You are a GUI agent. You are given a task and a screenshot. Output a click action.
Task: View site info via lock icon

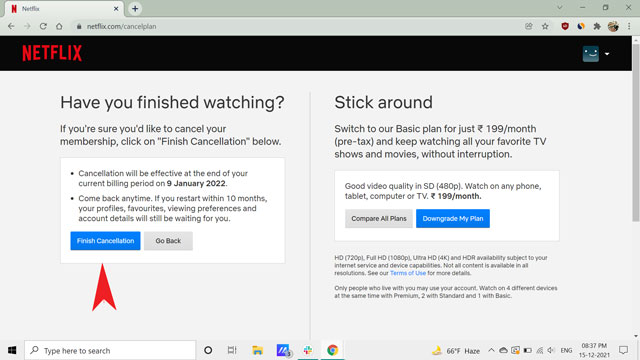click(x=79, y=26)
